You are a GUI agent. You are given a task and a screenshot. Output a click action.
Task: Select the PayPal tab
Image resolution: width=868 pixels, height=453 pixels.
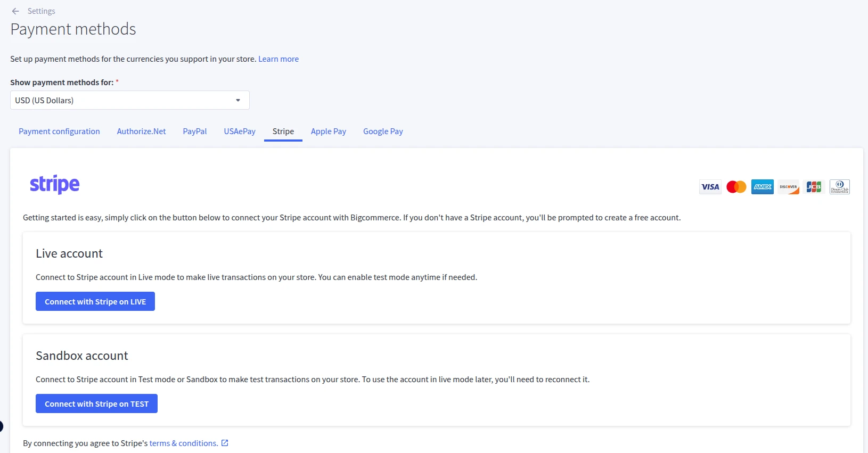pos(195,131)
